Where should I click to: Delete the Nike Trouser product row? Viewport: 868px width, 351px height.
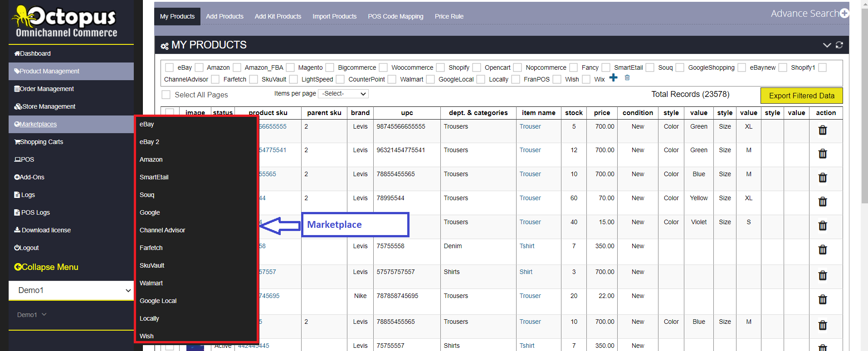[x=822, y=300]
